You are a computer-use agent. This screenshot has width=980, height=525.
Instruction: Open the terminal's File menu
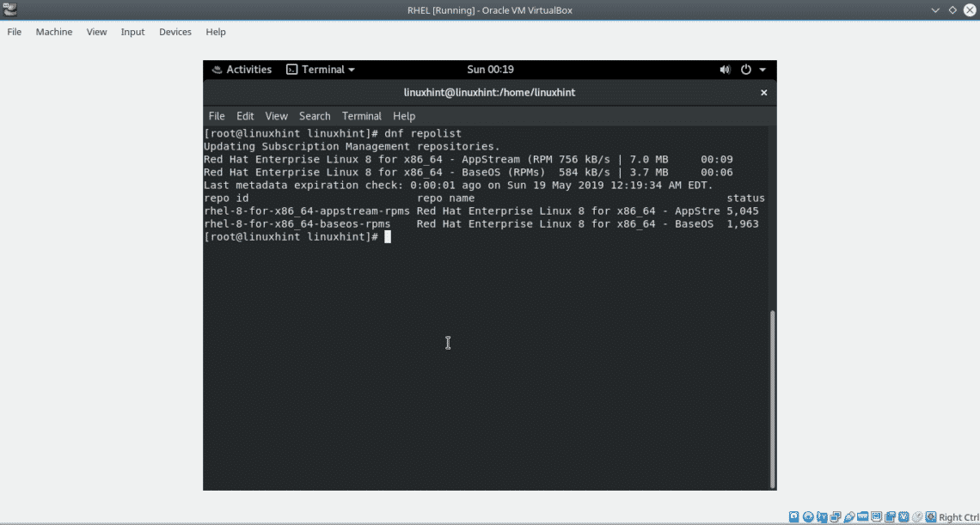pyautogui.click(x=217, y=116)
